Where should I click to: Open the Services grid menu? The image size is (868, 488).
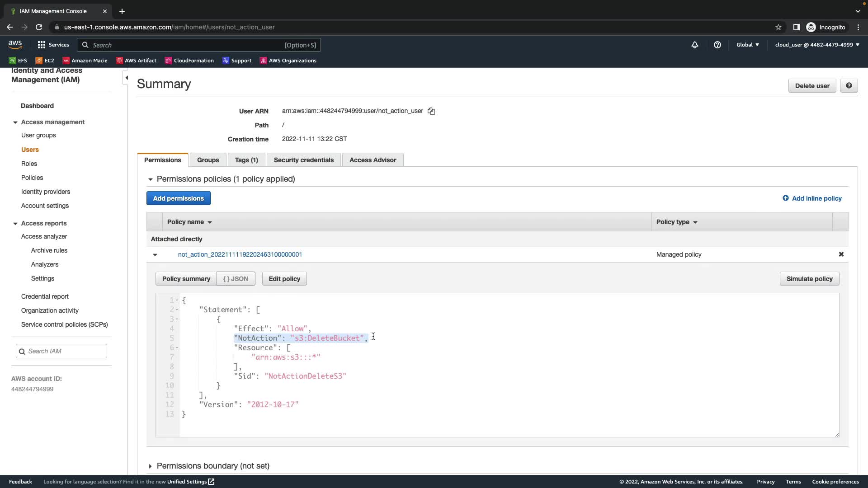53,45
